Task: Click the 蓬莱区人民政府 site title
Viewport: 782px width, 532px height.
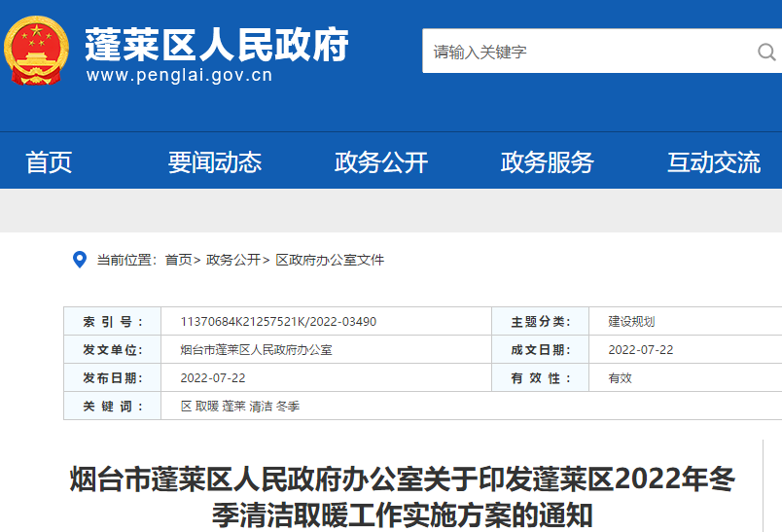Action: tap(217, 45)
